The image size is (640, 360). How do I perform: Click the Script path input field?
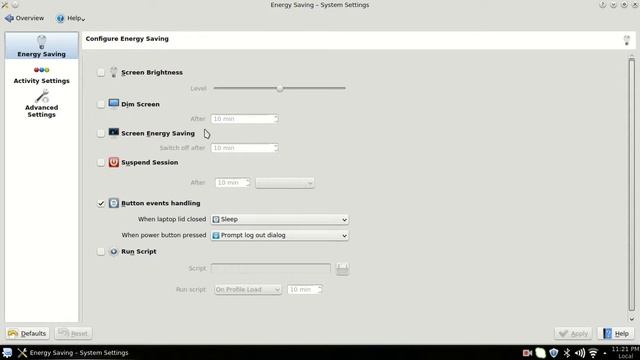[271, 268]
